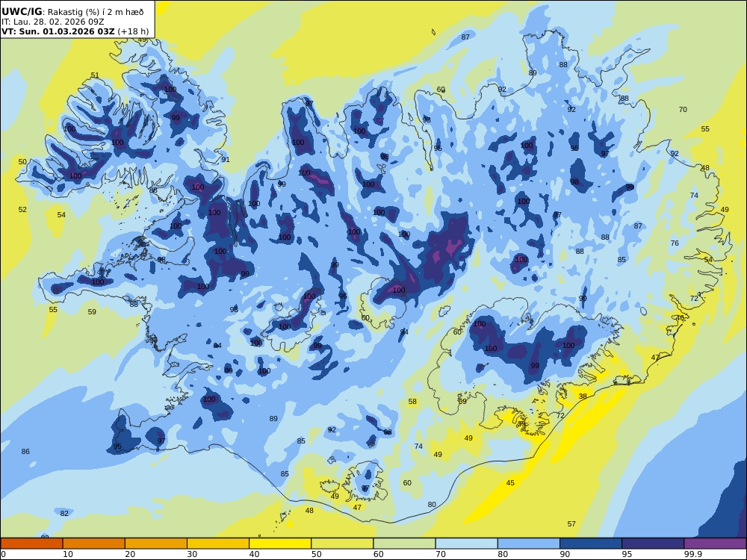Click the medium blue 80–90 legend swatch
This screenshot has width=747, height=560.
529,544
